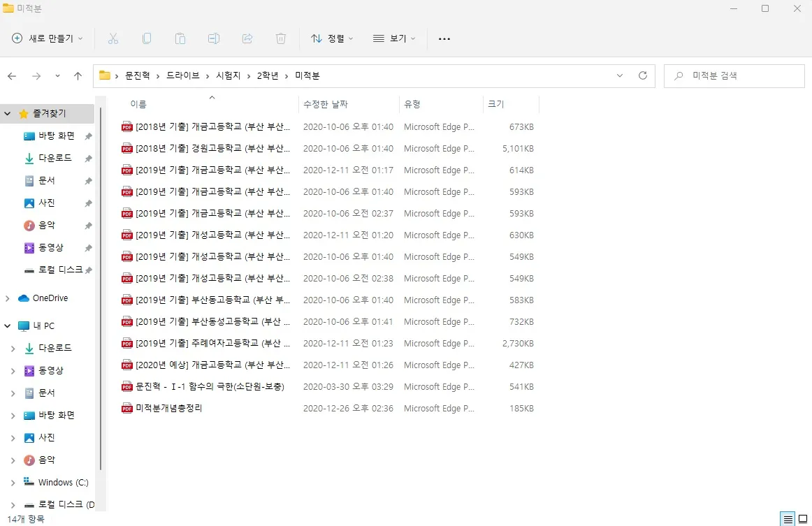Open pinned 음악 folder in quick access

point(47,225)
